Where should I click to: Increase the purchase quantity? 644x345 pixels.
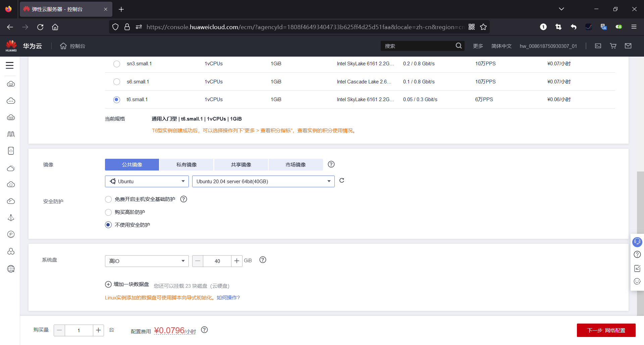point(98,330)
